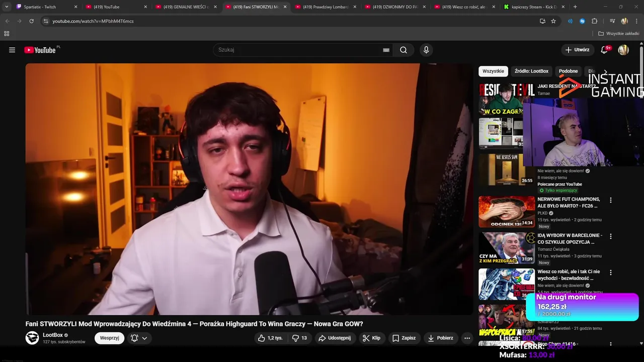Open LootBox channel name link

tap(53, 335)
